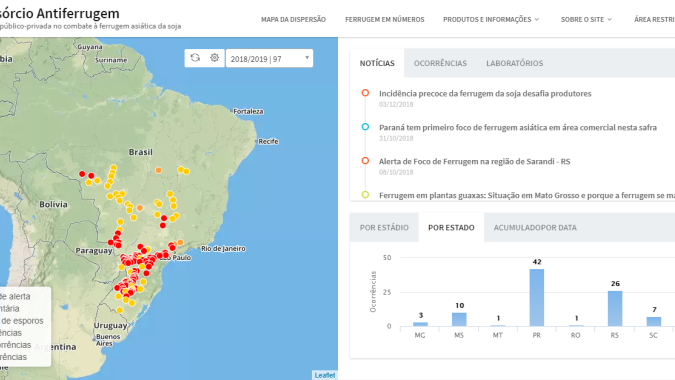This screenshot has width=675, height=380.
Task: Click the Fortaleza city label on map
Action: coord(248,111)
